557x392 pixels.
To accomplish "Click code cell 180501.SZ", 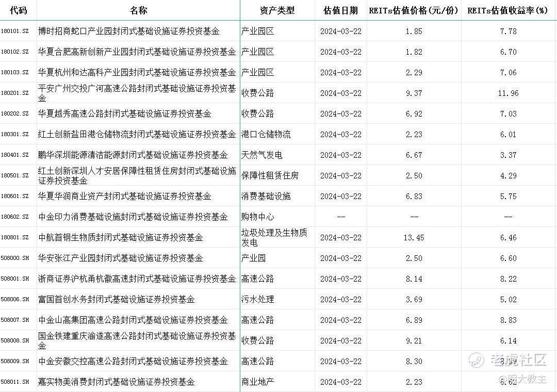I will (14, 175).
